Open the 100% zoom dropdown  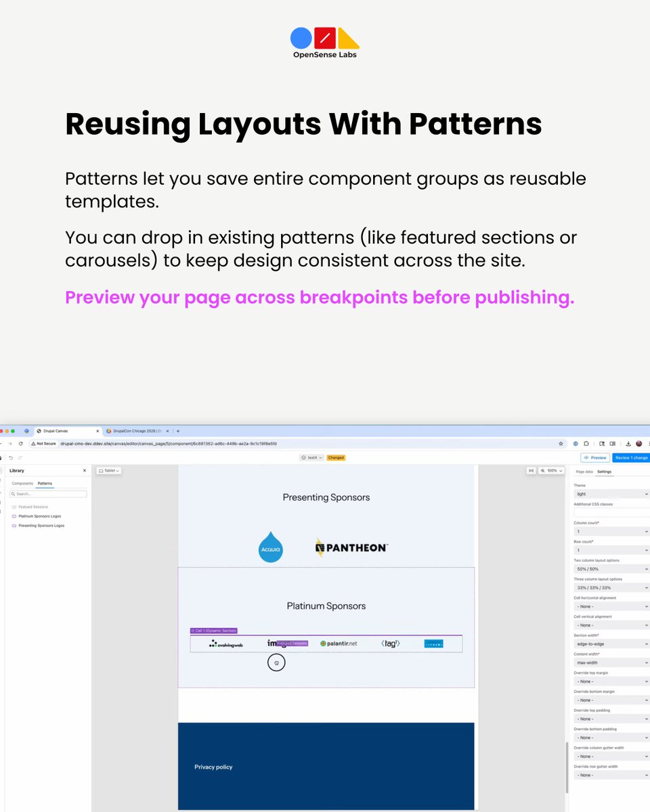[551, 470]
